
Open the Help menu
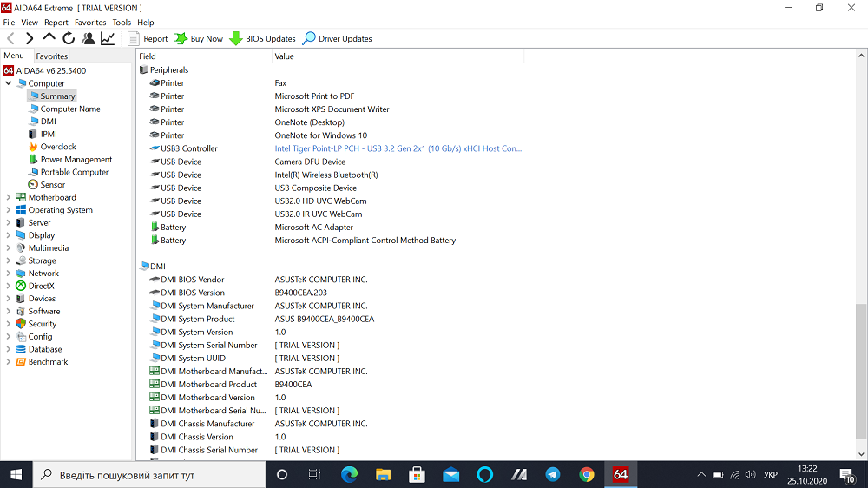146,23
